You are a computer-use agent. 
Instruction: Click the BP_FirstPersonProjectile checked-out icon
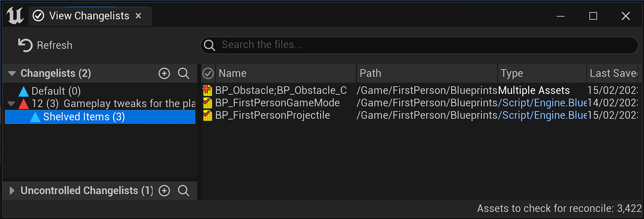tap(207, 115)
